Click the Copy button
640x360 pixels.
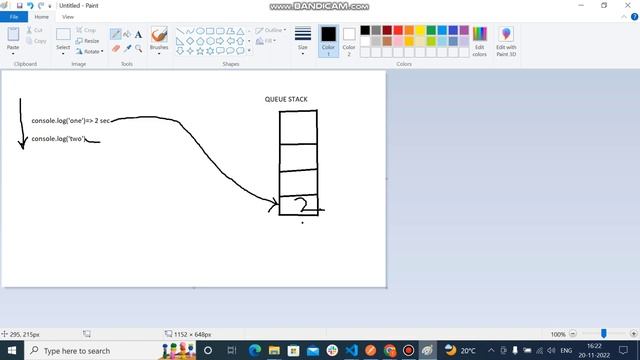[x=36, y=41]
